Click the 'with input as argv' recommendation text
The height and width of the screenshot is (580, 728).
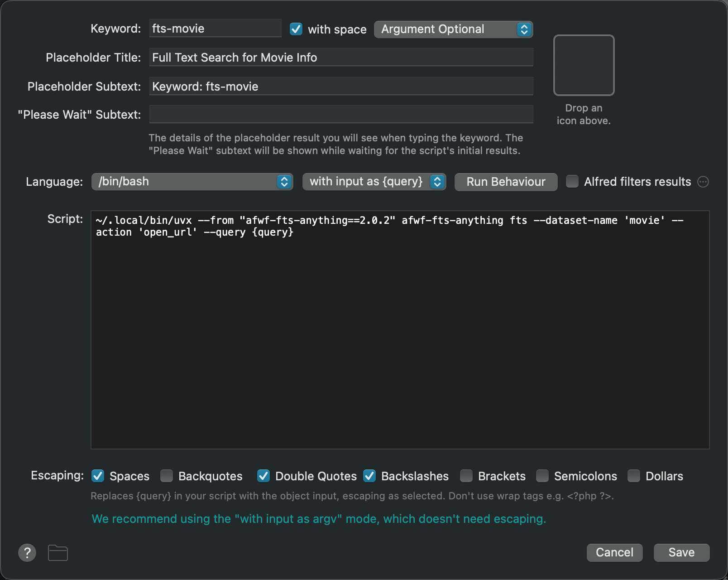319,519
